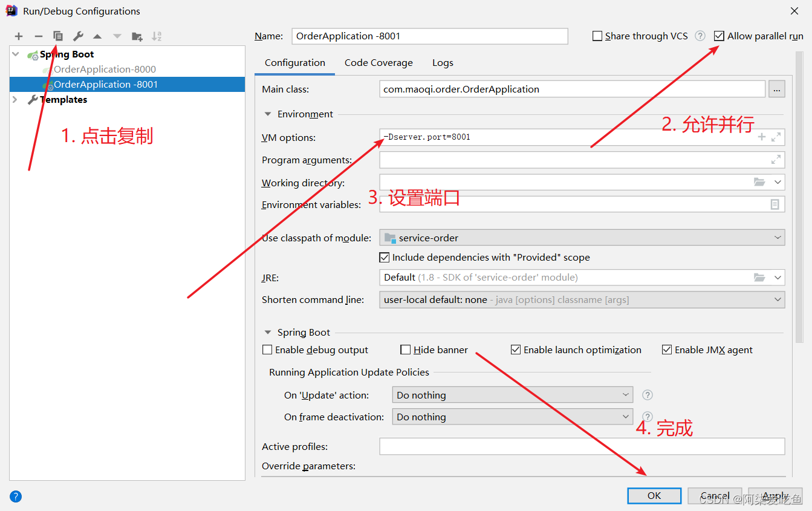Add a new configuration with plus icon

(19, 36)
